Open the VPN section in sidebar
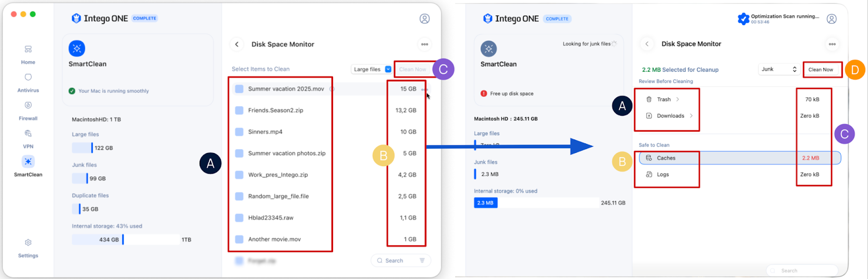 click(x=28, y=138)
